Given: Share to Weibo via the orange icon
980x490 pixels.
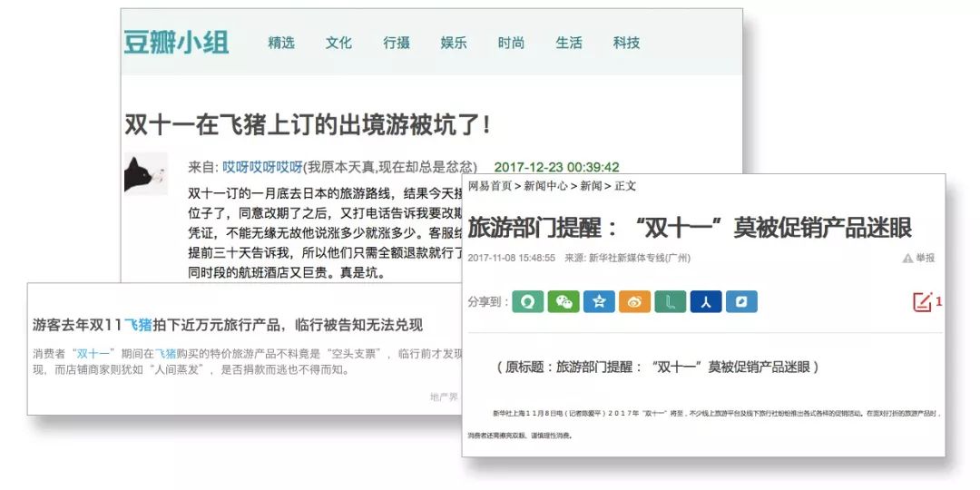Looking at the screenshot, I should click(634, 301).
